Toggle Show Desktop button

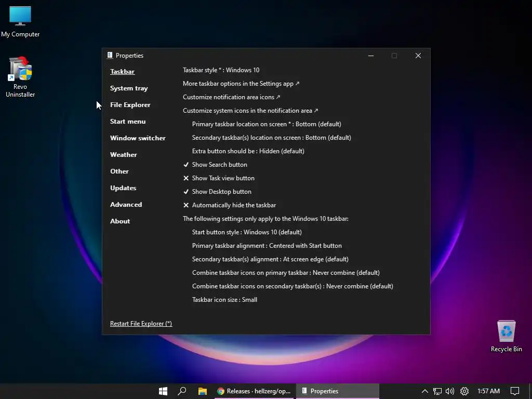pyautogui.click(x=218, y=192)
